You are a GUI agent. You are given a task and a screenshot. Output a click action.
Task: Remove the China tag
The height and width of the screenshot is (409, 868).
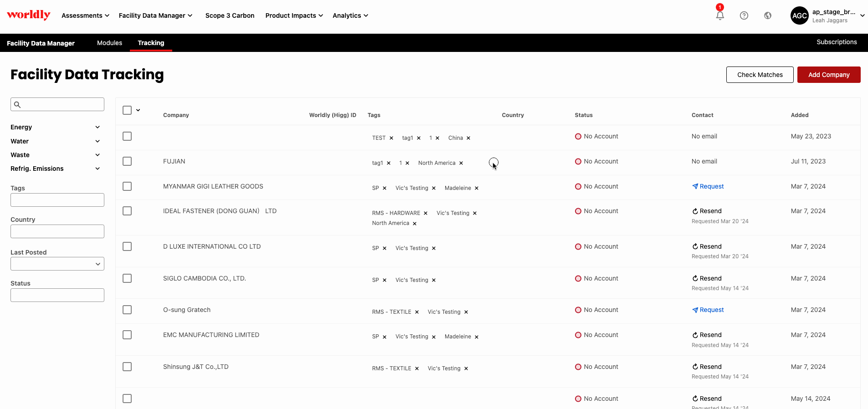(468, 138)
